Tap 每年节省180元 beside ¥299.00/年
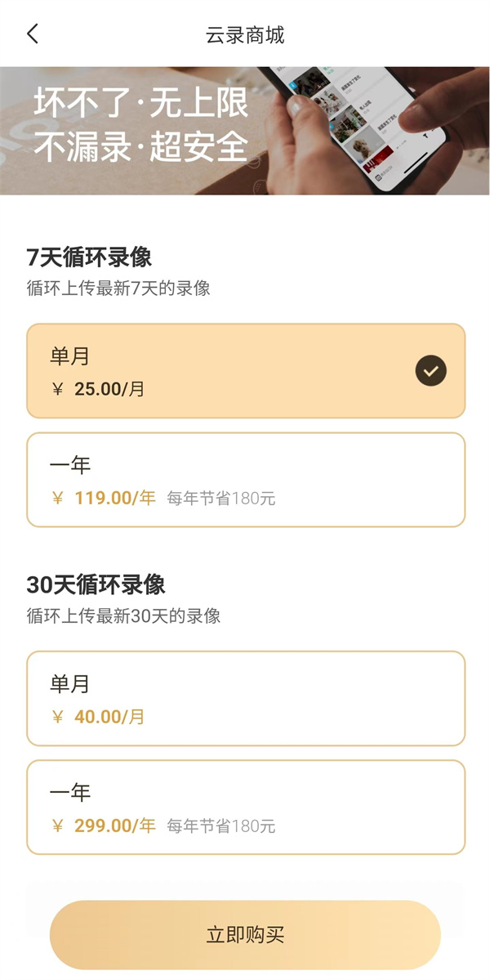This screenshot has width=490, height=980. tap(221, 827)
